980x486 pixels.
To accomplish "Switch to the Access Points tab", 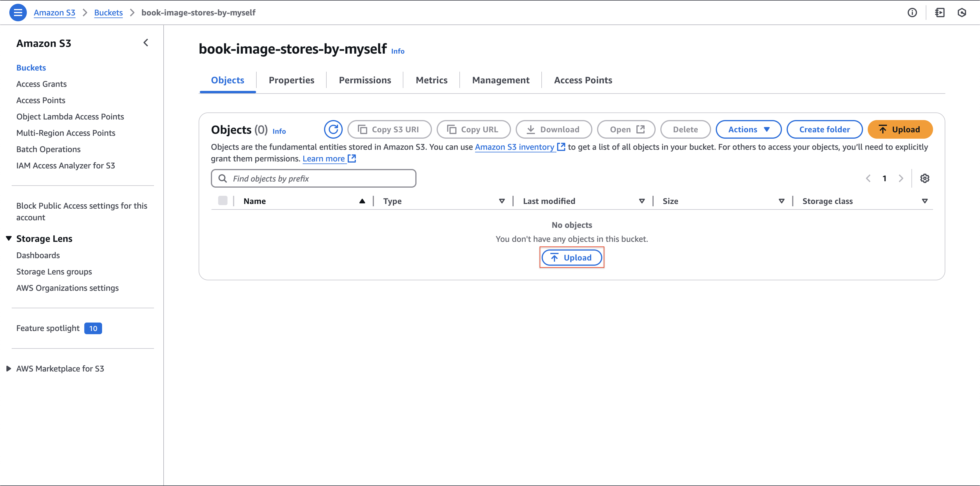I will click(x=583, y=80).
